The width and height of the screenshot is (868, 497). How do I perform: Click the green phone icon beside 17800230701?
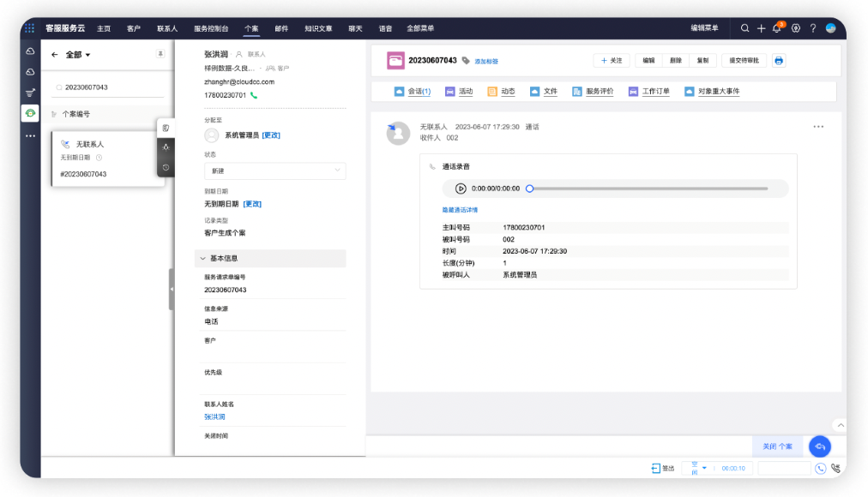[254, 95]
